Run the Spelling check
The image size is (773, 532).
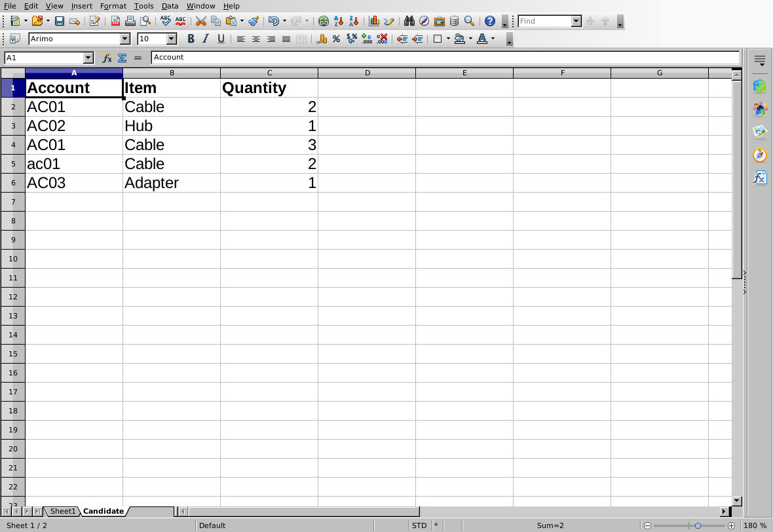click(x=166, y=21)
